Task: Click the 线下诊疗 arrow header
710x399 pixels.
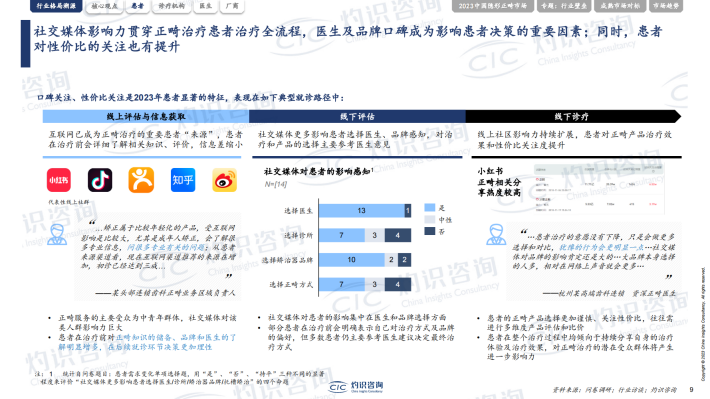Action: click(x=573, y=116)
